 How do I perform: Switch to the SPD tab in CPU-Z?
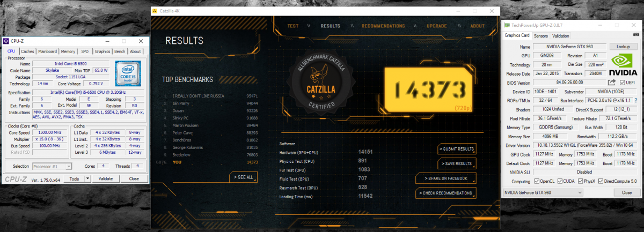click(85, 51)
